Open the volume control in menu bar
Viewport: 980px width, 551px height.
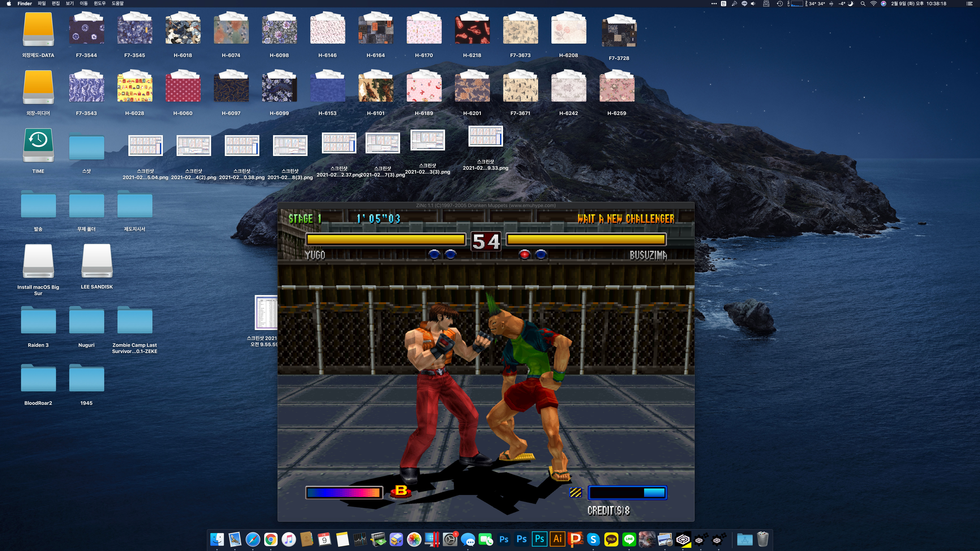753,3
